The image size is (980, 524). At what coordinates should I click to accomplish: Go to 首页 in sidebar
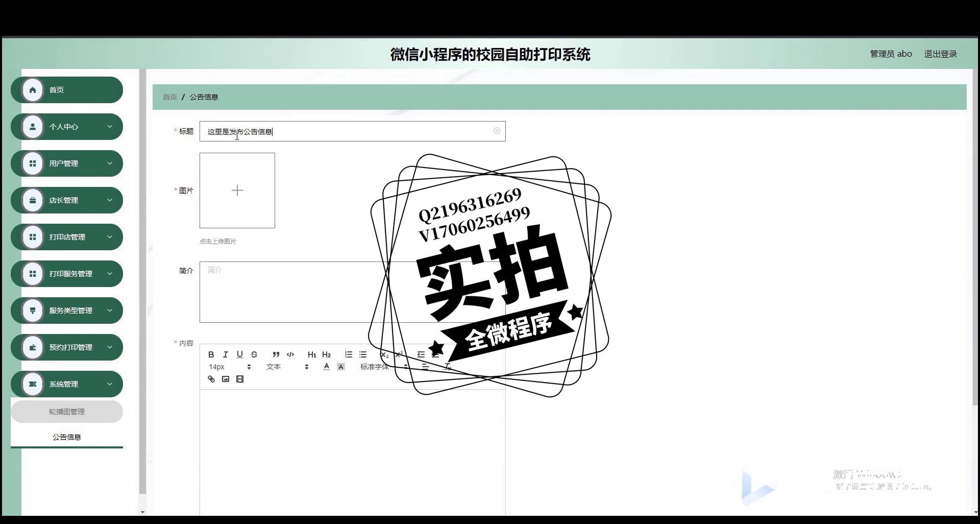[x=67, y=90]
